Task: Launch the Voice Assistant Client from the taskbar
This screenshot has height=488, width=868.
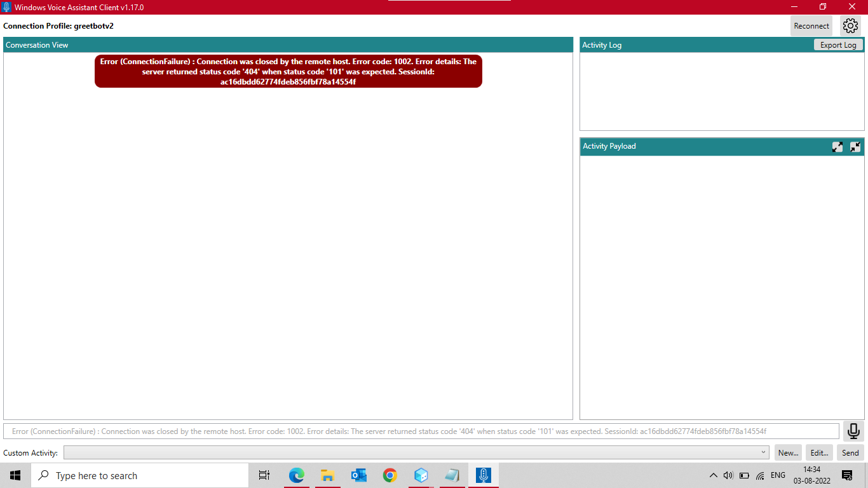Action: coord(483,475)
